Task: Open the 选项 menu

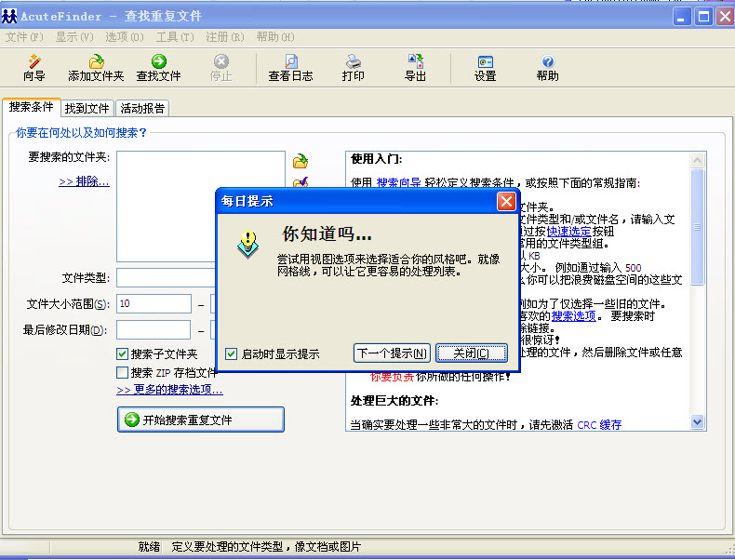Action: [x=124, y=37]
